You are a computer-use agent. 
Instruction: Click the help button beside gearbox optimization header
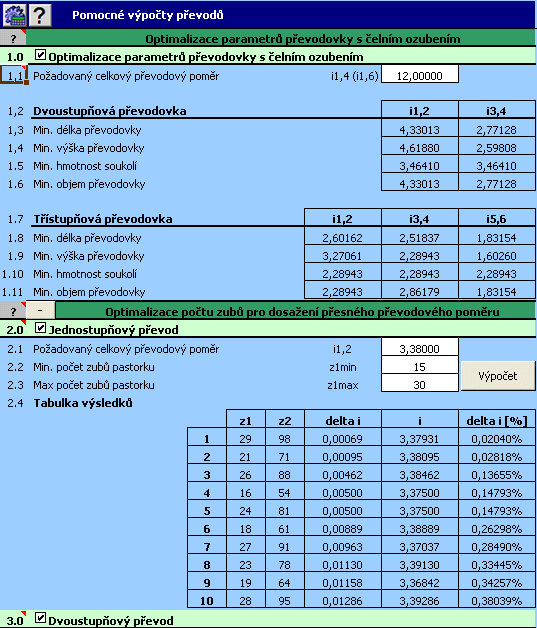[13, 38]
